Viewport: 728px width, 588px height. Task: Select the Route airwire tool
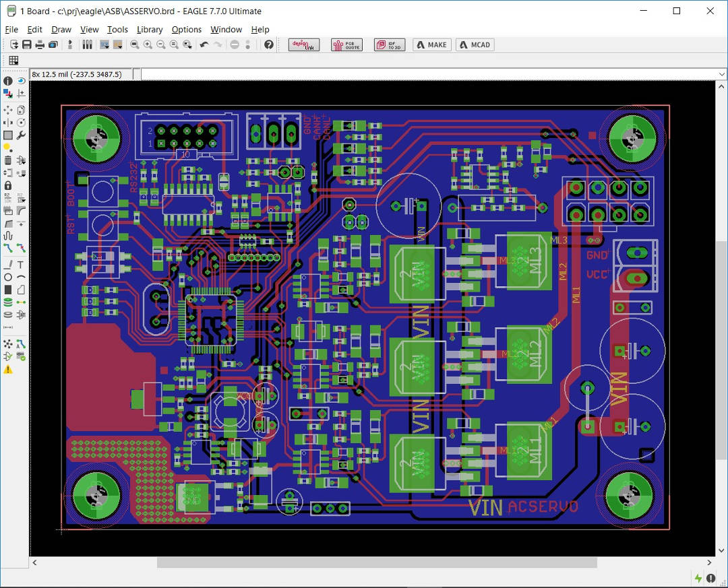[8, 248]
